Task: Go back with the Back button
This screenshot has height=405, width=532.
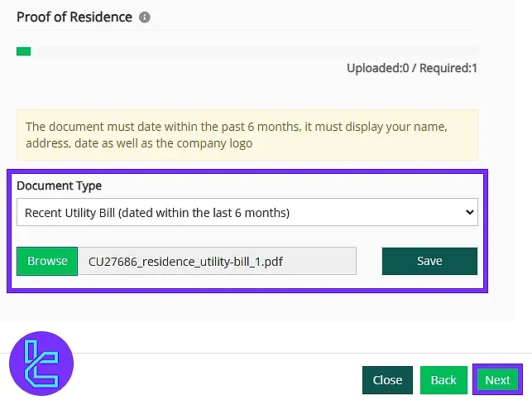Action: click(x=443, y=380)
